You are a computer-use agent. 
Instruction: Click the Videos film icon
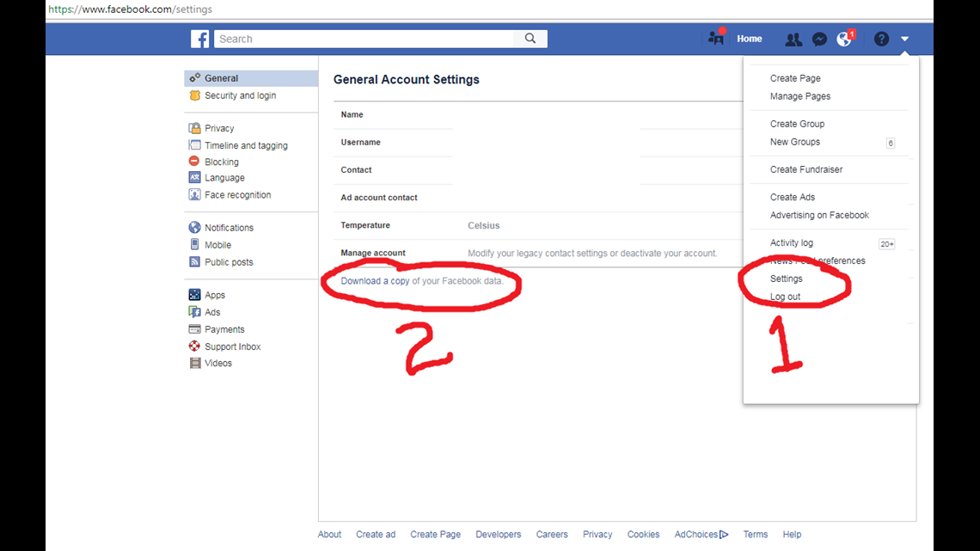click(x=195, y=363)
